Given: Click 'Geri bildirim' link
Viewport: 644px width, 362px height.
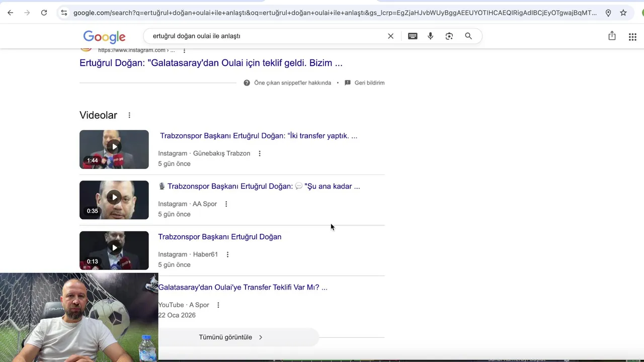Looking at the screenshot, I should [x=369, y=82].
